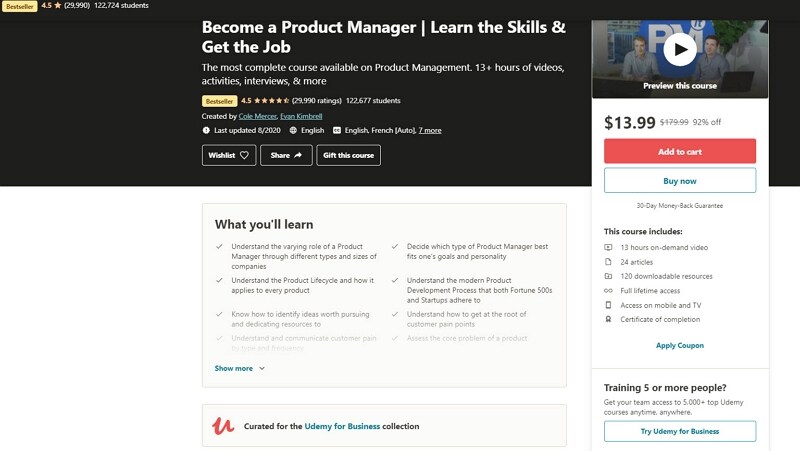The width and height of the screenshot is (800, 451).
Task: Expand the '7 more' subtitle languages
Action: (430, 130)
